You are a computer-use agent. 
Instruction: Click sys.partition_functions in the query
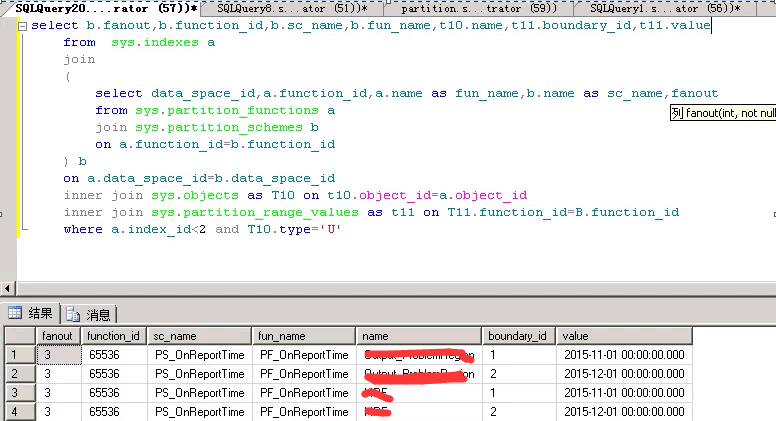click(x=227, y=110)
